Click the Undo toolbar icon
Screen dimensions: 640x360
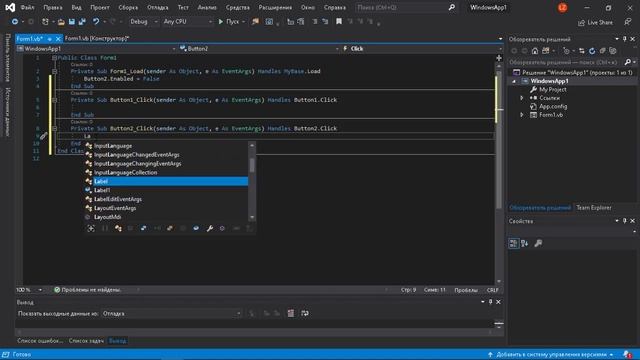click(96, 22)
